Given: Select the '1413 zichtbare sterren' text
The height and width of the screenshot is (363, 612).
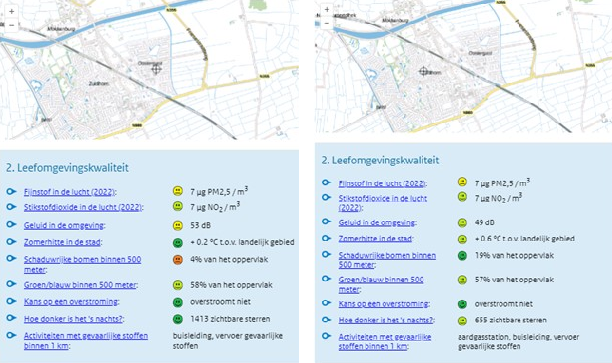Looking at the screenshot, I should point(230,319).
